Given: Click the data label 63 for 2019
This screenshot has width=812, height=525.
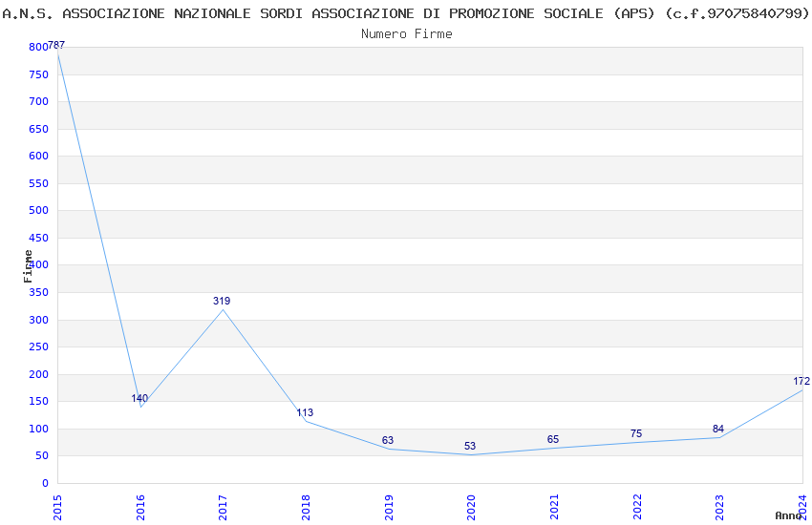Looking at the screenshot, I should 388,440.
